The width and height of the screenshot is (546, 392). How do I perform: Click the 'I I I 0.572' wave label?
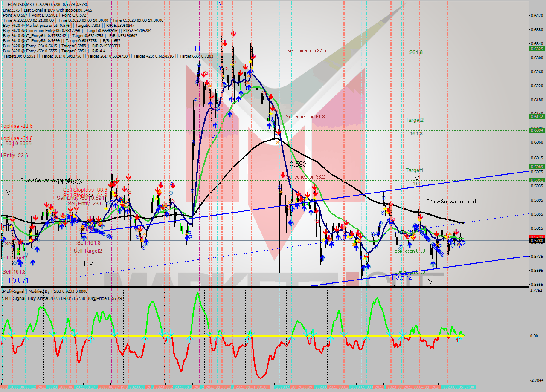click(x=398, y=277)
